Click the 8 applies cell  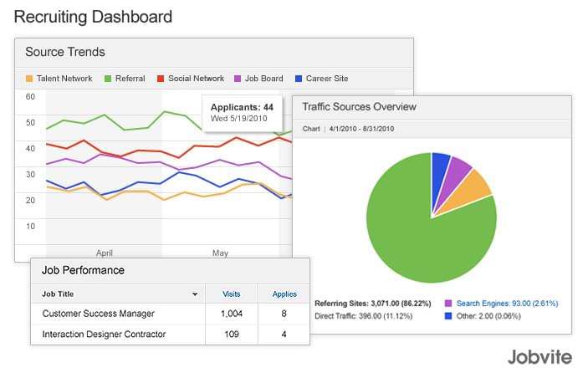click(x=284, y=314)
